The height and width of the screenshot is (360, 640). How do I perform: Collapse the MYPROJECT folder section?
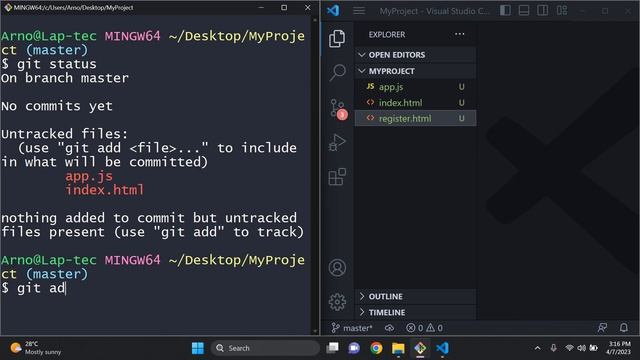pos(415,71)
